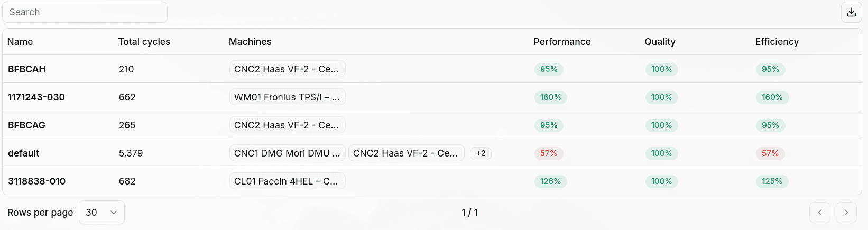This screenshot has width=868, height=230.
Task: Expand the +2 machines badge
Action: [481, 153]
